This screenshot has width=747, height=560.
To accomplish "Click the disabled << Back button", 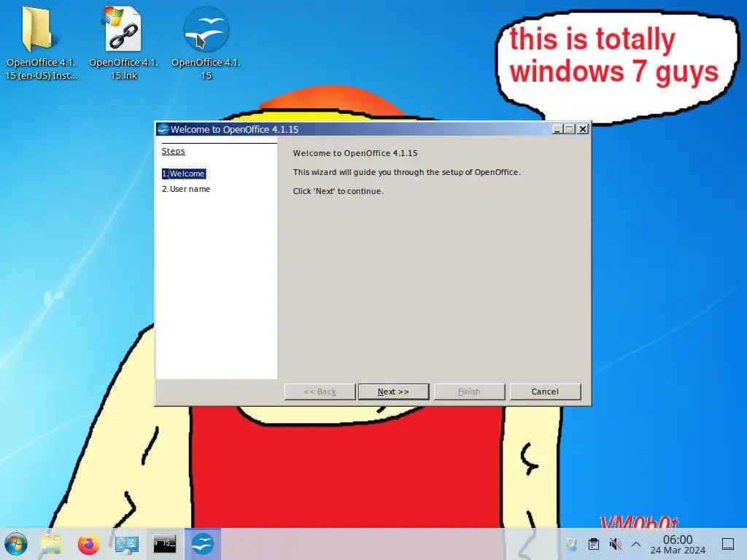I will (x=320, y=392).
